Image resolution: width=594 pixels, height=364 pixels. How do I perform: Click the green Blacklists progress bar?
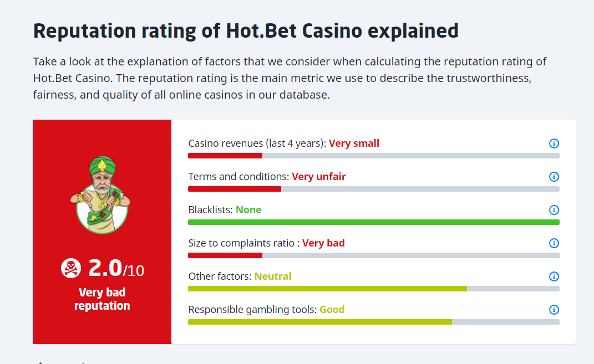373,223
